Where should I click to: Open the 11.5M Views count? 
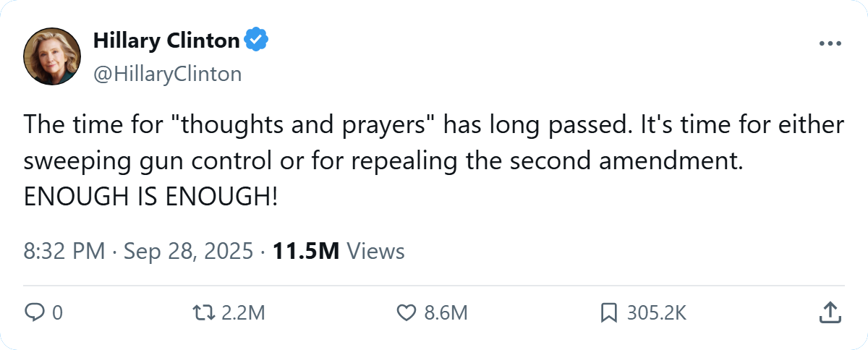point(338,251)
